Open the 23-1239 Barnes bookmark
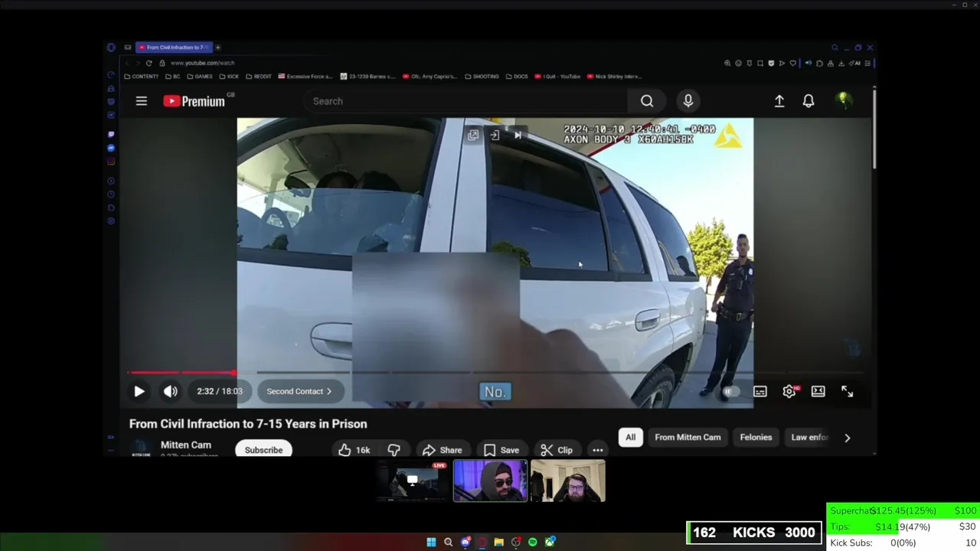Screen dimensions: 980x551 click(x=367, y=77)
